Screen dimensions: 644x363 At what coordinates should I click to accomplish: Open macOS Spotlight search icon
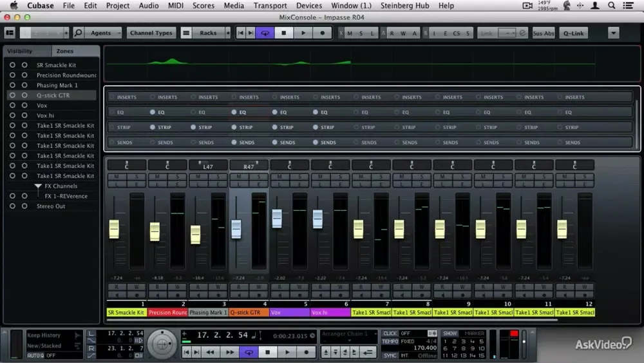tap(611, 5)
